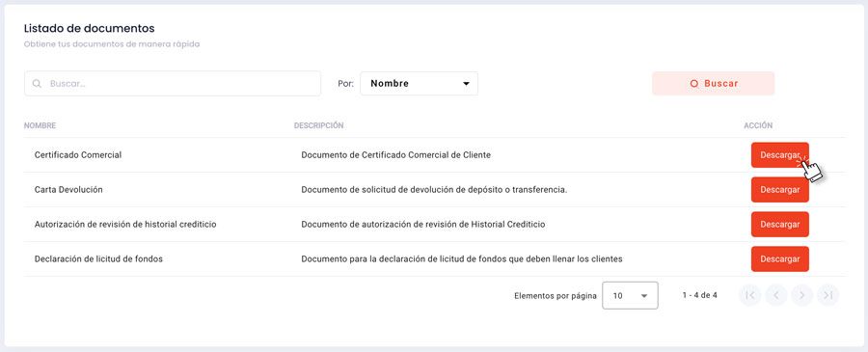
Task: Go to next page pagination icon
Action: tap(802, 295)
